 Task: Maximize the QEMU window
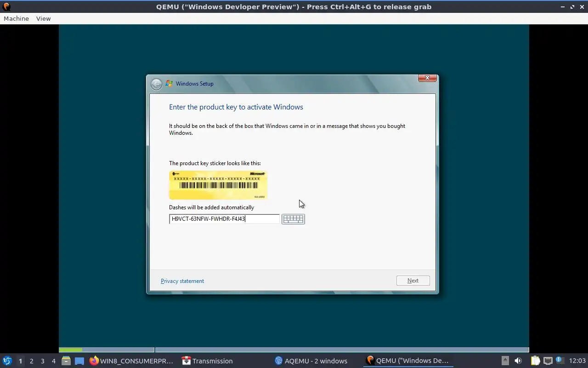click(x=572, y=7)
